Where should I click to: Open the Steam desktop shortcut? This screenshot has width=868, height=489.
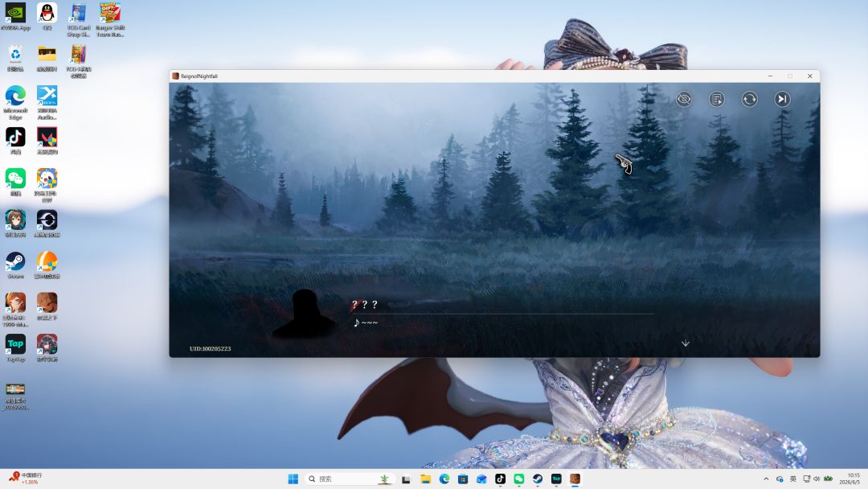[15, 265]
